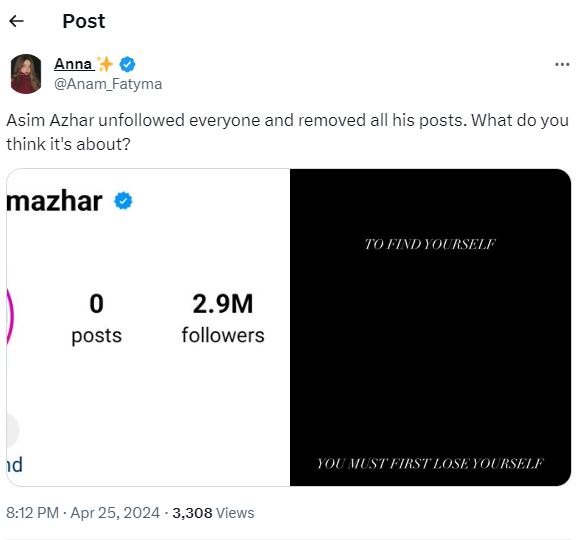Click the back arrow icon
Viewport: 587px width, 540px height.
click(x=16, y=21)
